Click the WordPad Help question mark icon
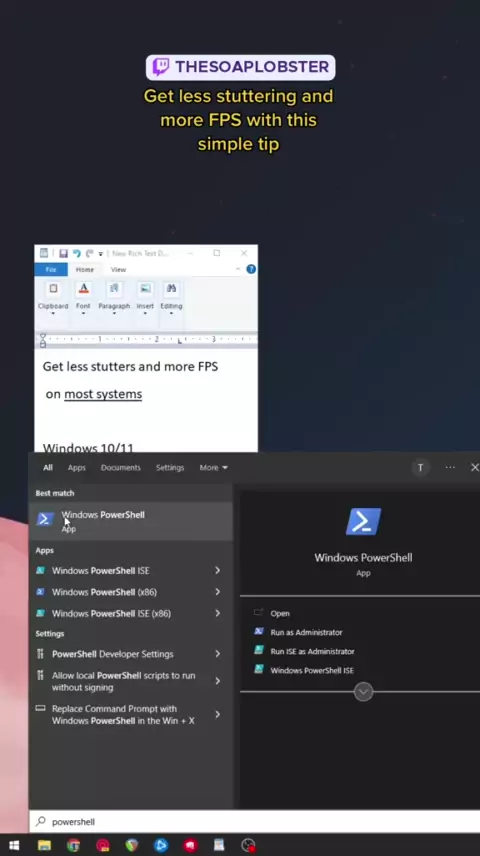This screenshot has height=856, width=480. tap(251, 269)
